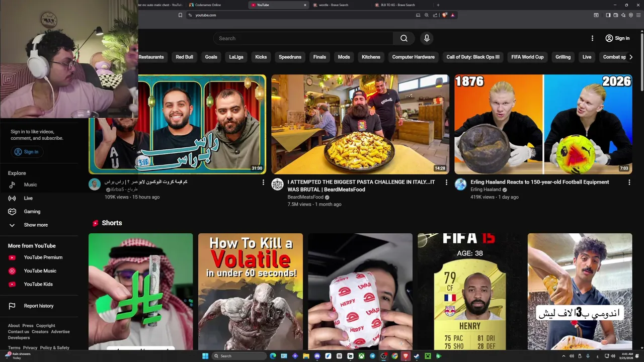The width and height of the screenshot is (644, 362).
Task: Open Steam from the taskbar
Action: pyautogui.click(x=417, y=356)
